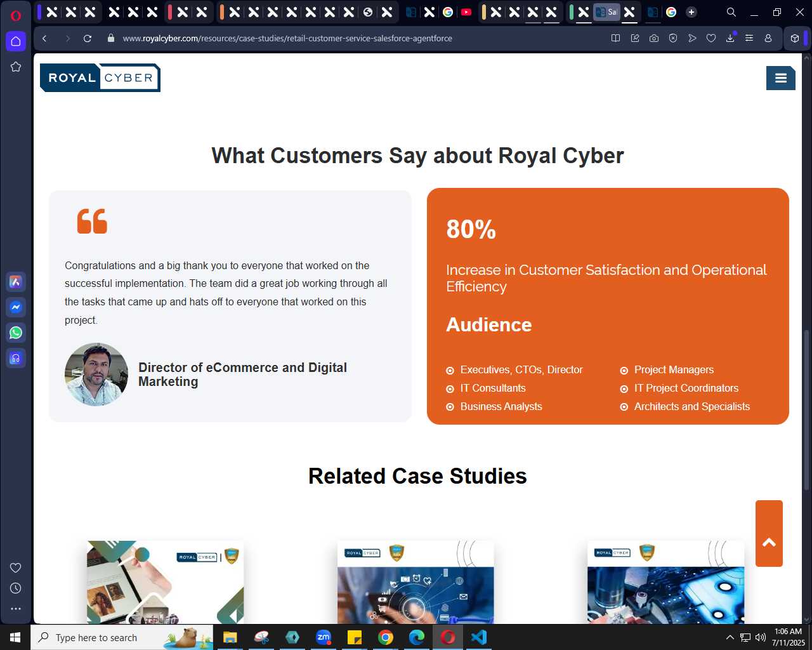Open the edit page pencil icon

[635, 38]
